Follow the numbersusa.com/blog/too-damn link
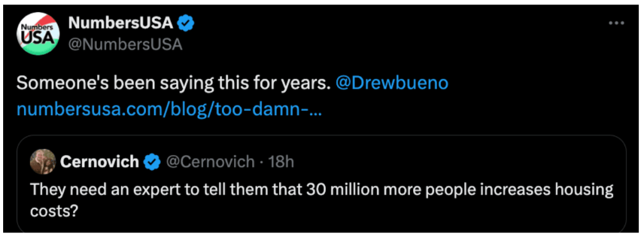The image size is (644, 240). (x=169, y=110)
